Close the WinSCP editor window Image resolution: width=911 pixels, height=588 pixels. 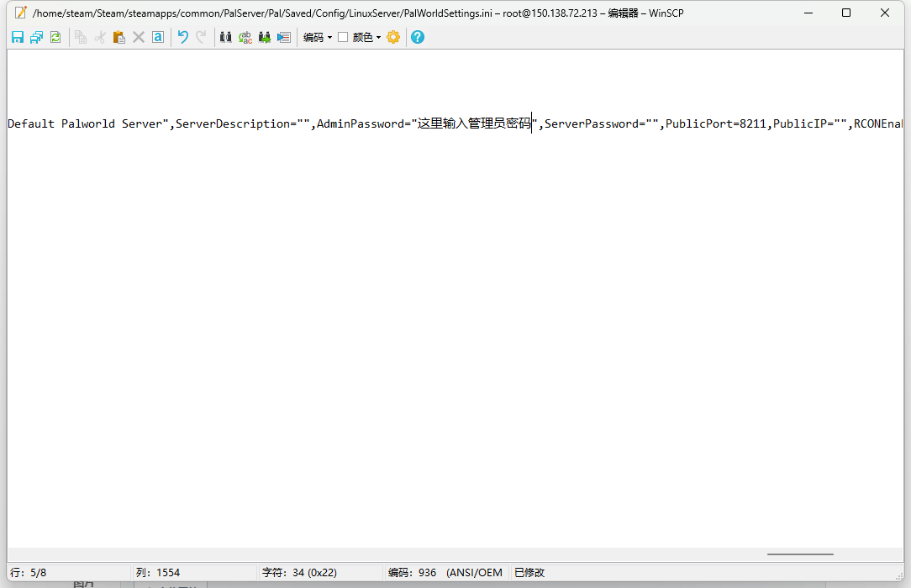pyautogui.click(x=884, y=13)
